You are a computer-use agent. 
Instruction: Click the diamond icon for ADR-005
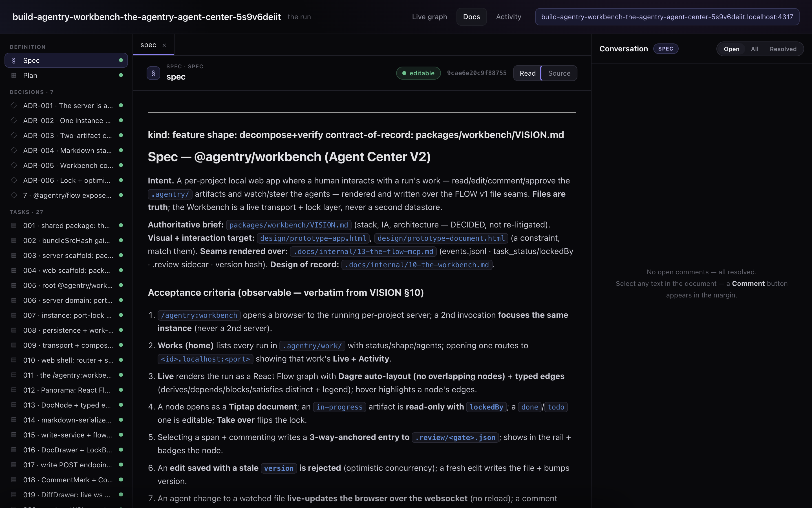[14, 165]
